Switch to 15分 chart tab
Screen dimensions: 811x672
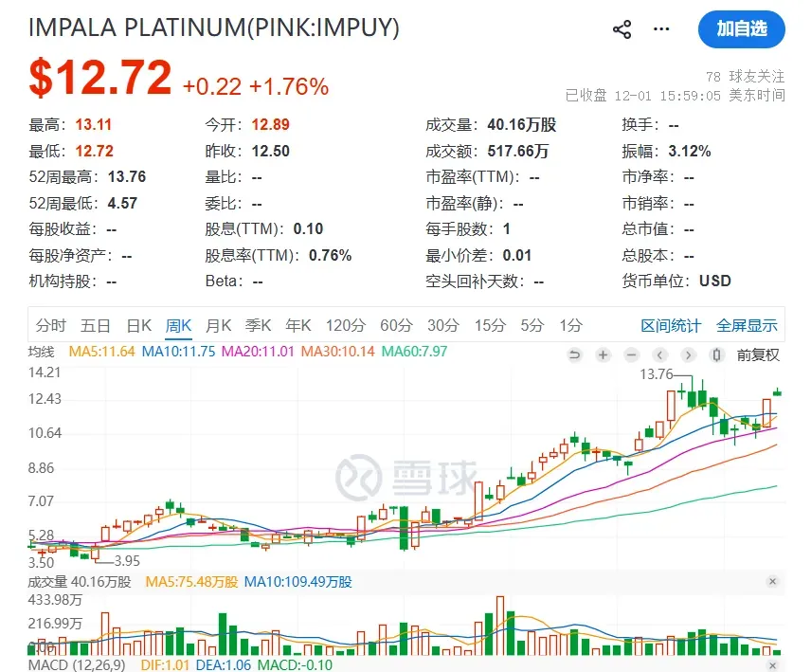[x=491, y=325]
